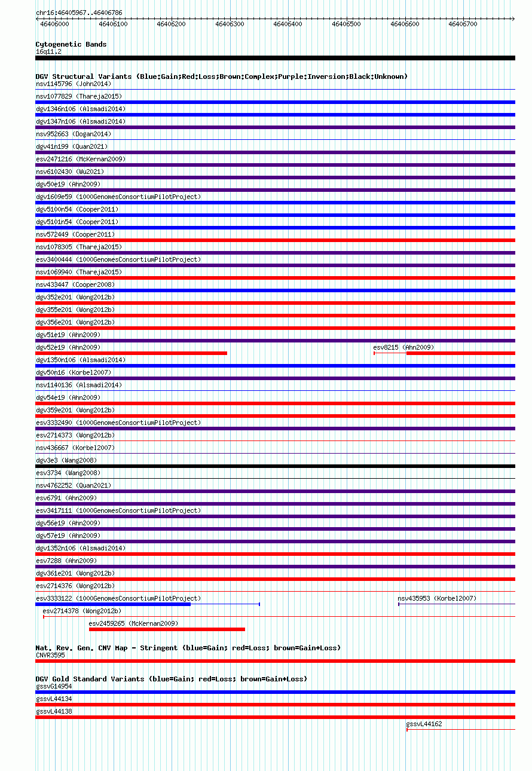Click dgv361e201 (Wong2012b) label
This screenshot has height=771, width=532.
coord(75,573)
